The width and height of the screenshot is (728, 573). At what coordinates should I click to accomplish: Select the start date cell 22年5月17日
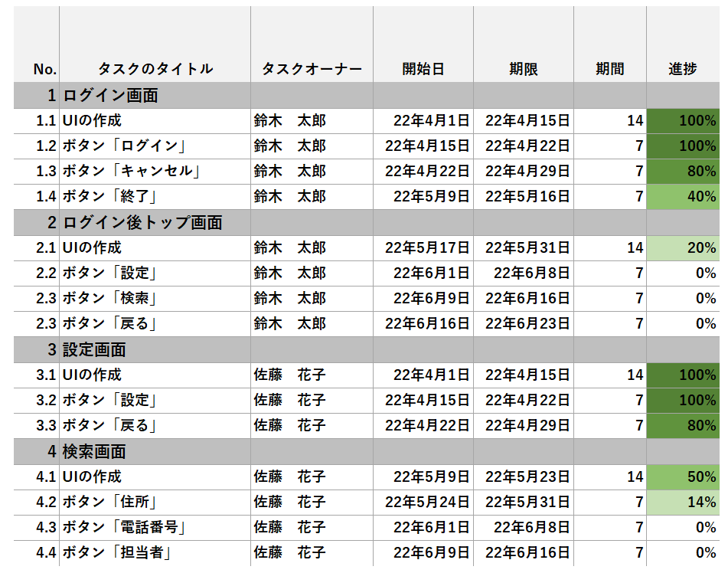(423, 248)
